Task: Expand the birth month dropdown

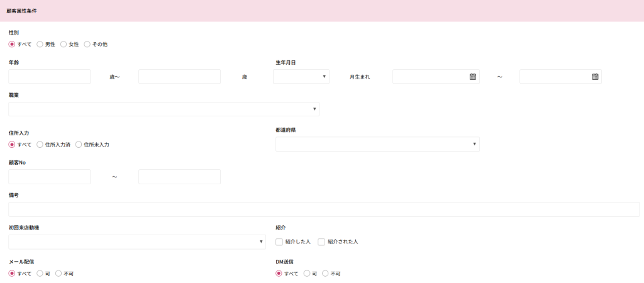Action: pyautogui.click(x=301, y=77)
